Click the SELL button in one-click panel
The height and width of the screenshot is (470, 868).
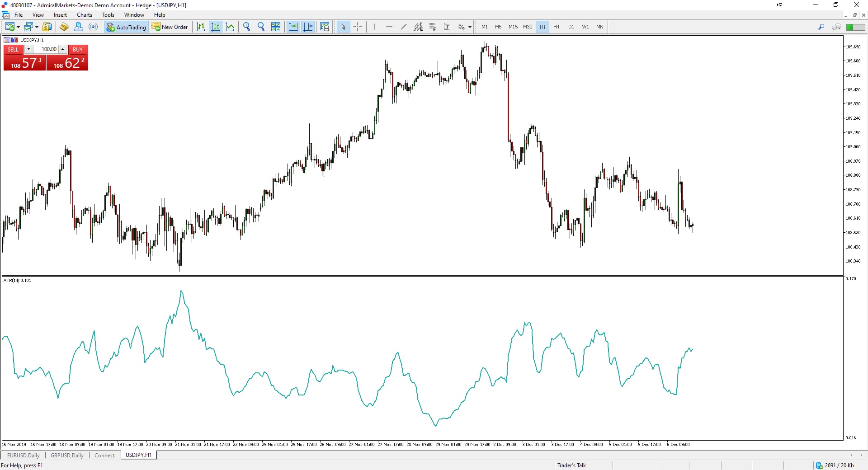tap(13, 49)
